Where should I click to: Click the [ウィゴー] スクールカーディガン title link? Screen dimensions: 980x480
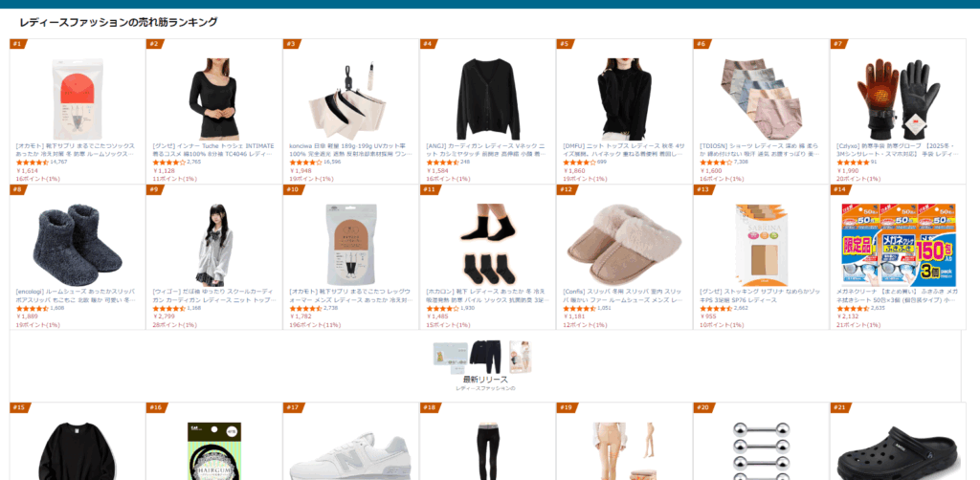point(213,295)
